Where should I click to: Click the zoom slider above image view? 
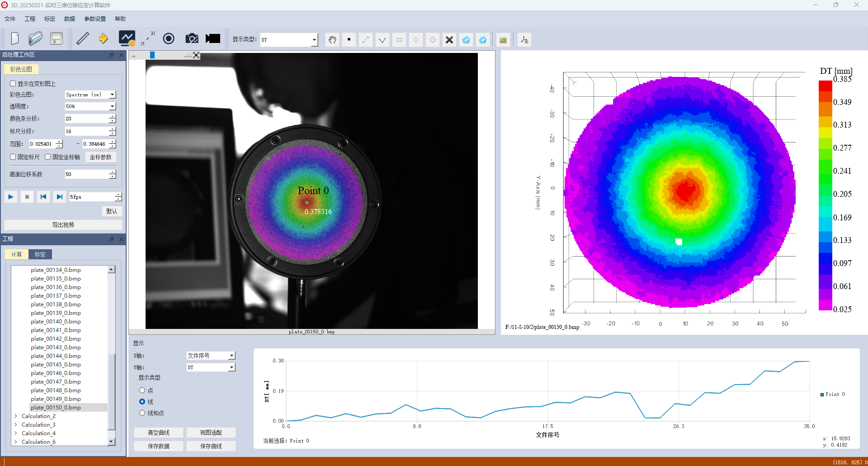(152, 55)
